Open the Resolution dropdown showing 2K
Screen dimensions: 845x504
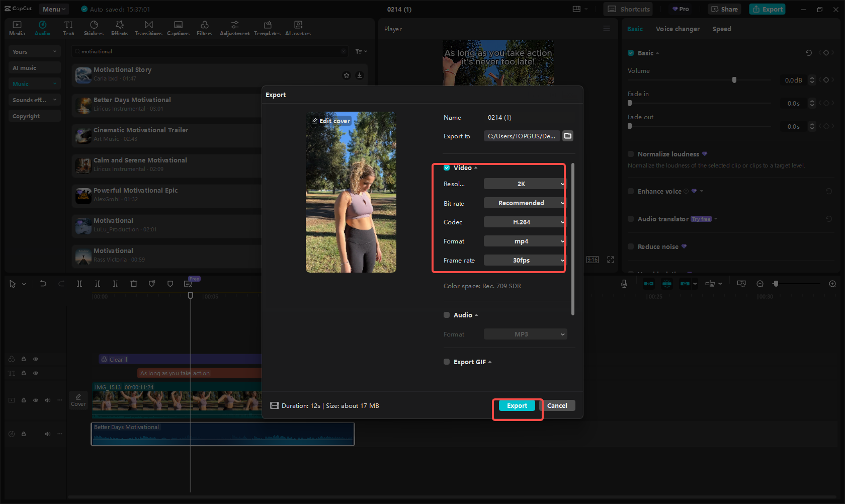pyautogui.click(x=524, y=184)
